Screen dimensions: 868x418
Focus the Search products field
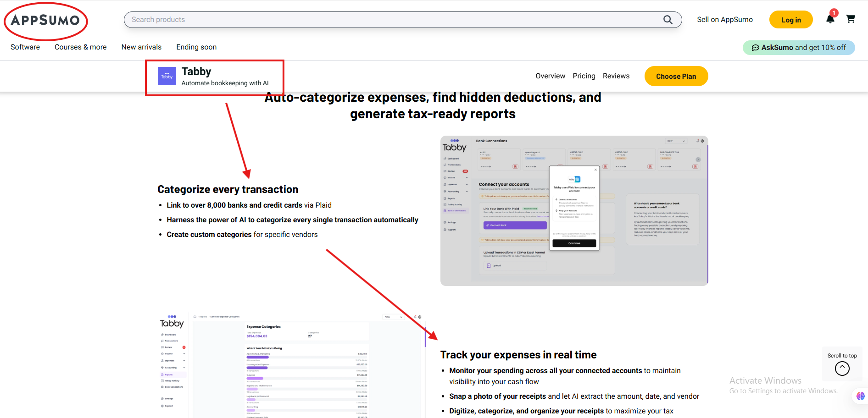point(395,20)
